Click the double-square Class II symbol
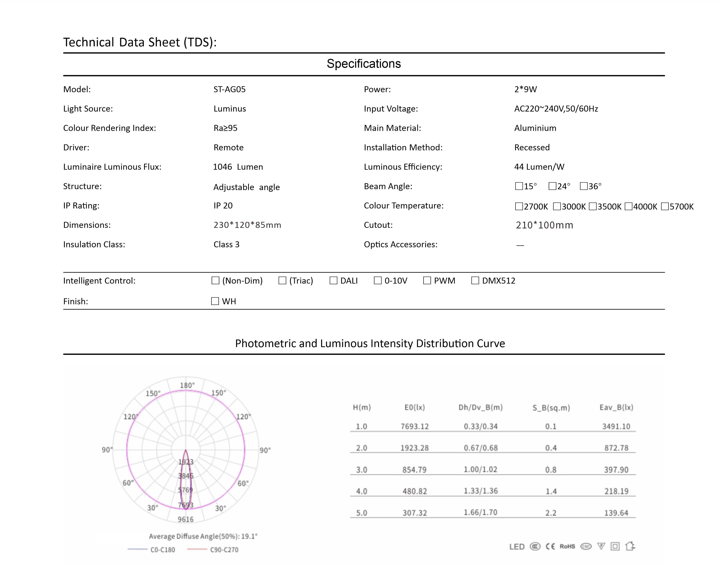The image size is (726, 588). pos(615,546)
